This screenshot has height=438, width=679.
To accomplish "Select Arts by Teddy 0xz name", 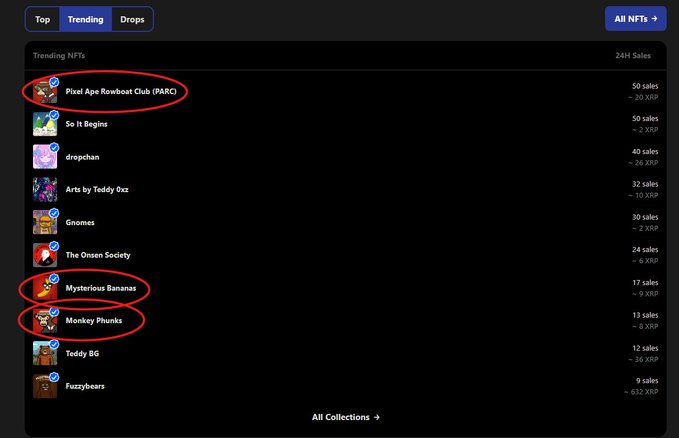I will 97,189.
